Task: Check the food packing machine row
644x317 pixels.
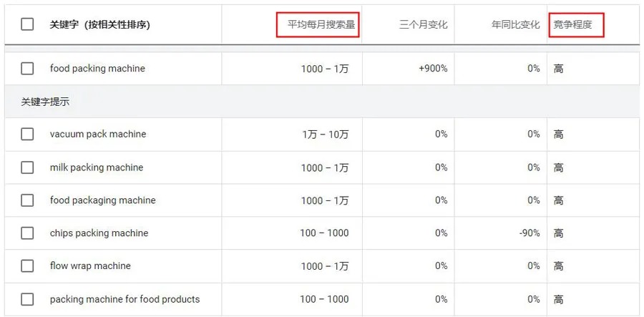Action: (27, 69)
